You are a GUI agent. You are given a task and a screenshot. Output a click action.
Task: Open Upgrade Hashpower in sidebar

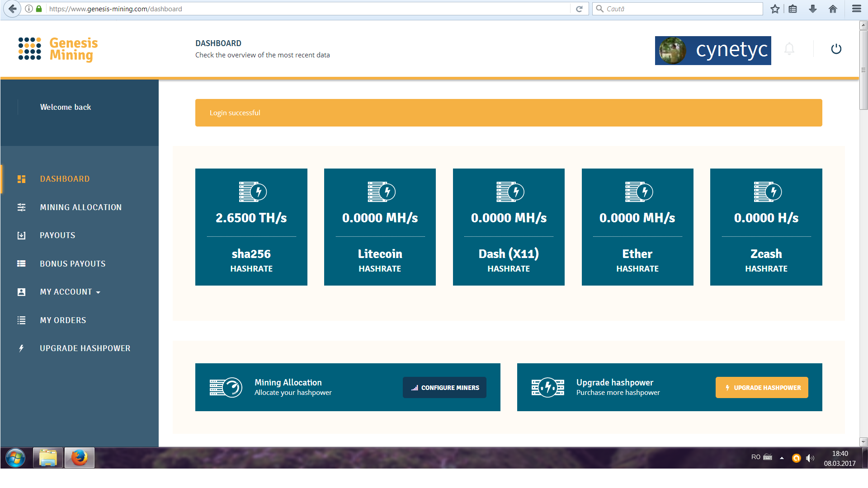click(x=85, y=348)
